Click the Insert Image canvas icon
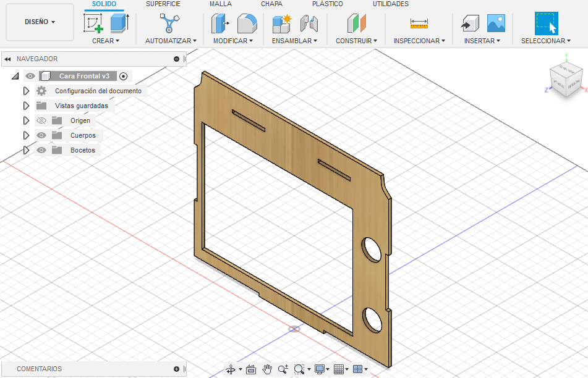This screenshot has width=588, height=378. tap(496, 23)
